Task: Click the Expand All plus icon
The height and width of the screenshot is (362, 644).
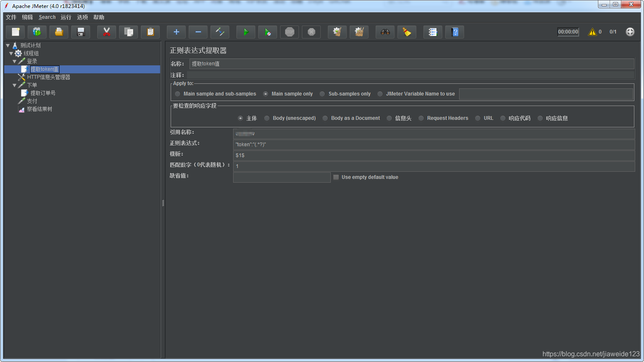Action: tap(177, 32)
